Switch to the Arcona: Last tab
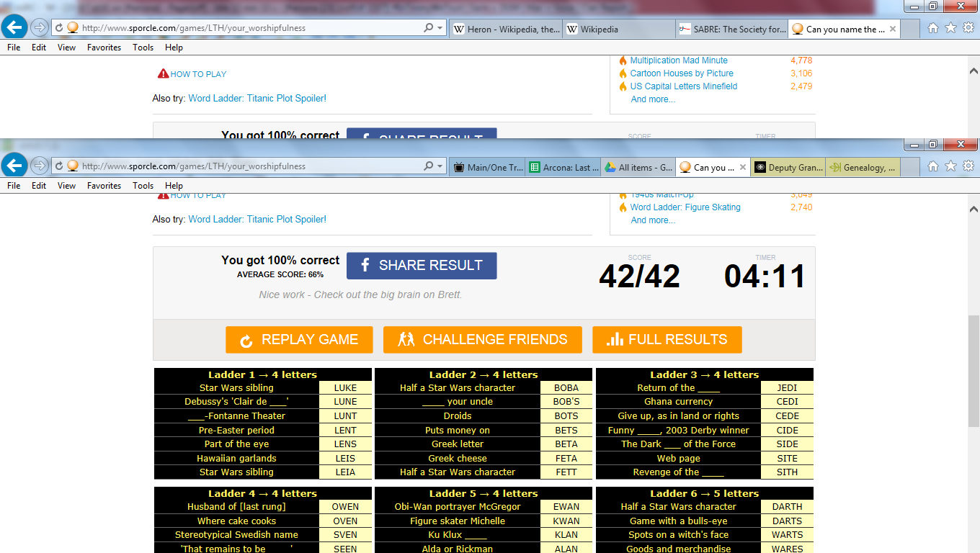This screenshot has height=553, width=980. [563, 168]
